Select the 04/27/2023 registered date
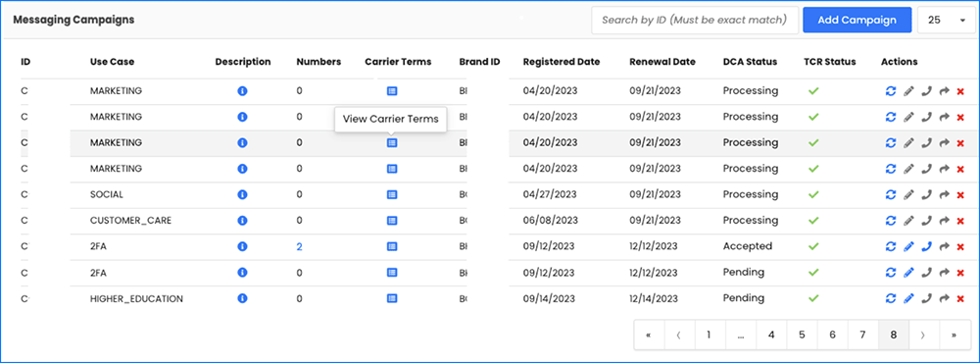980x363 pixels. pyautogui.click(x=550, y=194)
